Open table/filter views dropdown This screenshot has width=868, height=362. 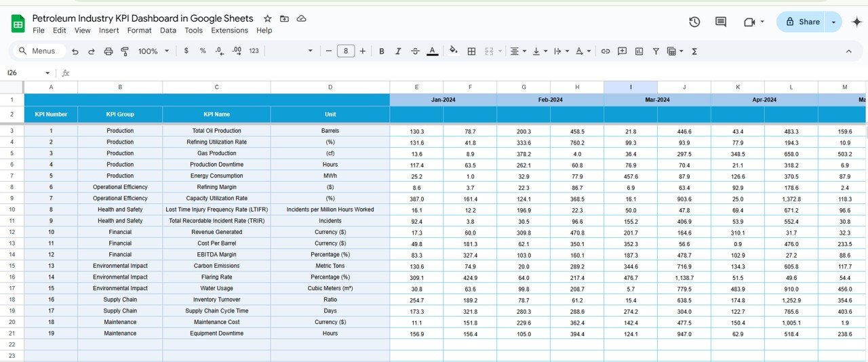[x=675, y=51]
